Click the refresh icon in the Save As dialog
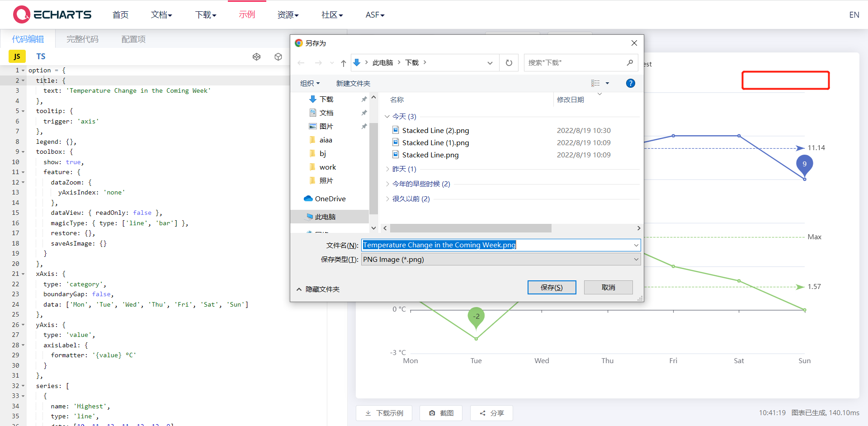 click(509, 62)
